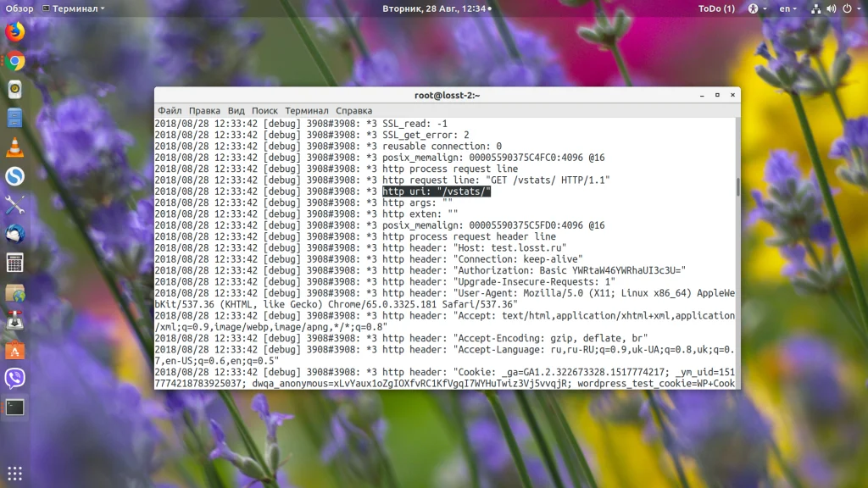868x488 pixels.
Task: Show all applications grid
Action: [15, 474]
